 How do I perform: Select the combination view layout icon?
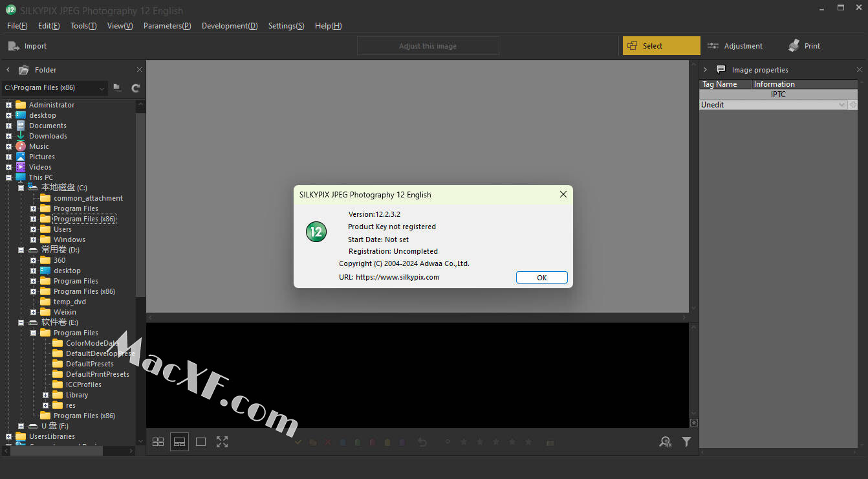point(180,442)
